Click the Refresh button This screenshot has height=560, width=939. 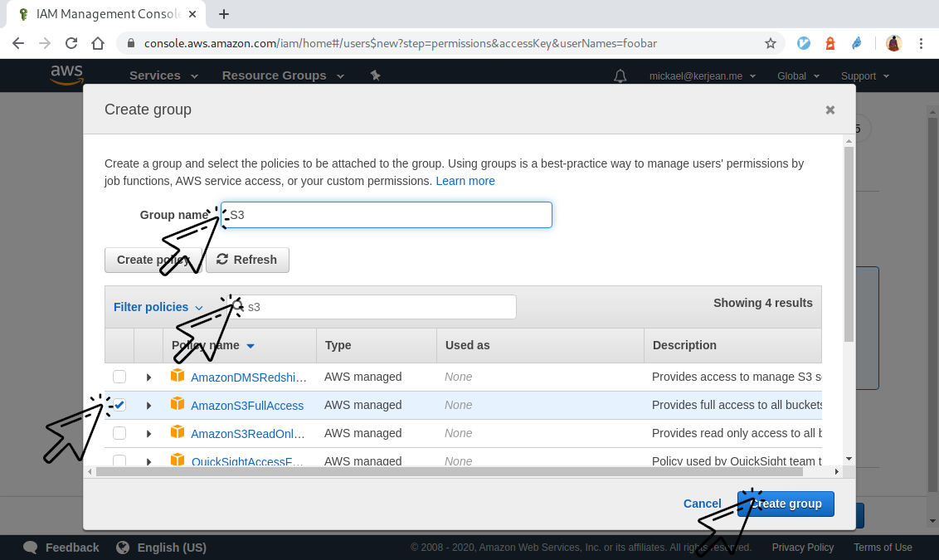tap(247, 260)
